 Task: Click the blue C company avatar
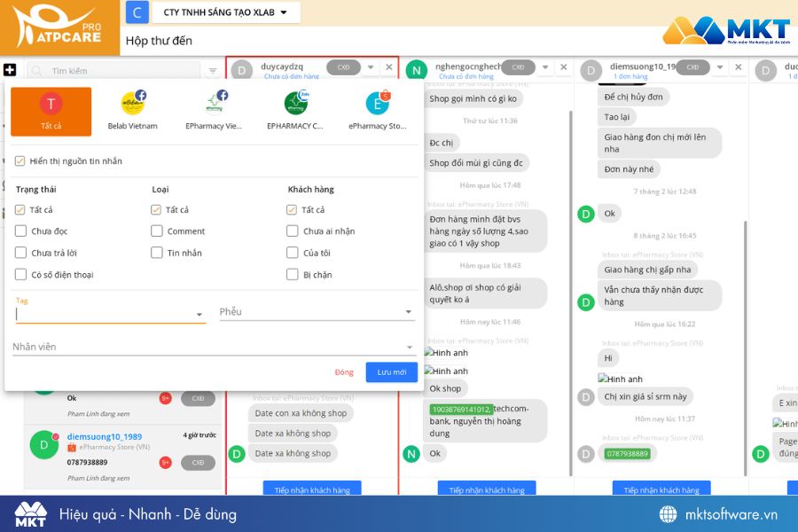pyautogui.click(x=137, y=12)
